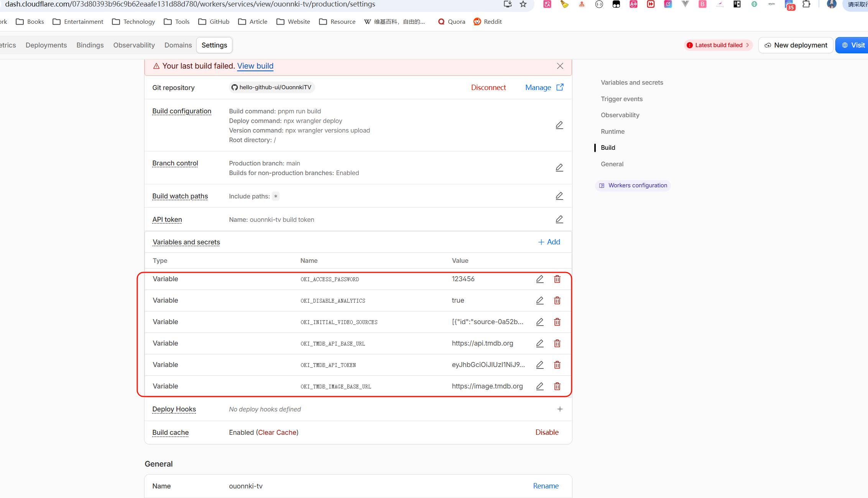Edit the Branch control settings pencil

[559, 168]
